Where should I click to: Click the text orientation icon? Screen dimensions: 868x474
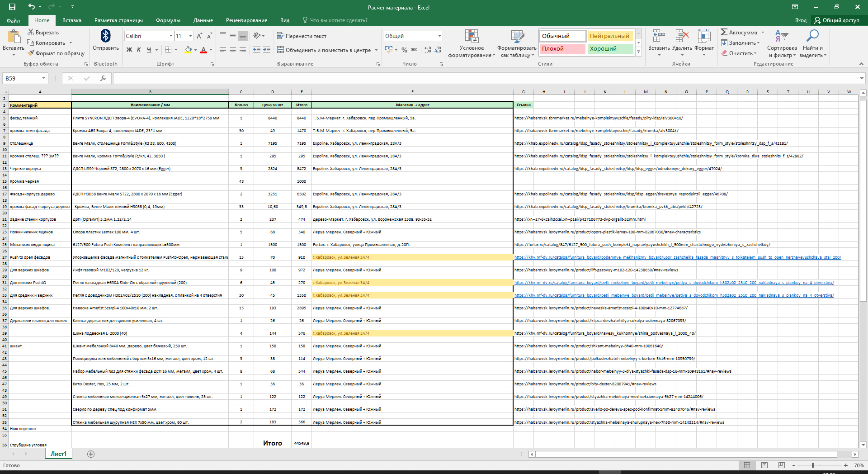(257, 36)
